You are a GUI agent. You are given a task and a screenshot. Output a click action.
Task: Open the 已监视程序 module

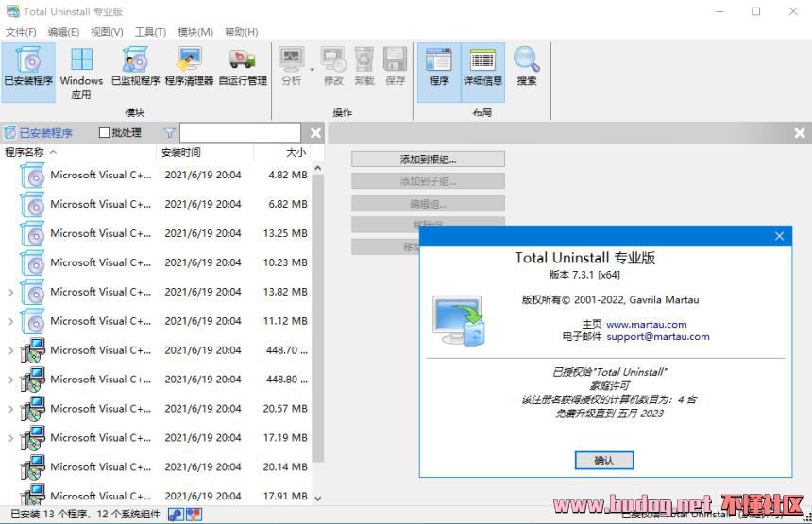click(x=136, y=66)
